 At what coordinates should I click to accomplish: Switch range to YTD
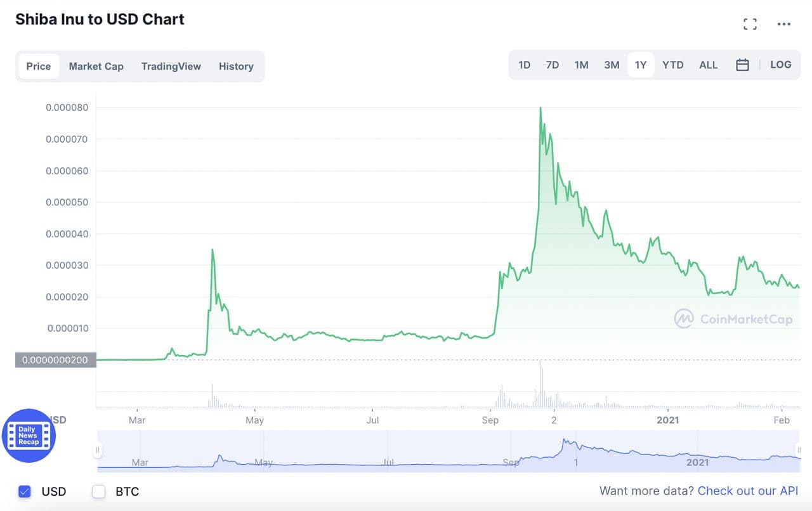[x=672, y=65]
